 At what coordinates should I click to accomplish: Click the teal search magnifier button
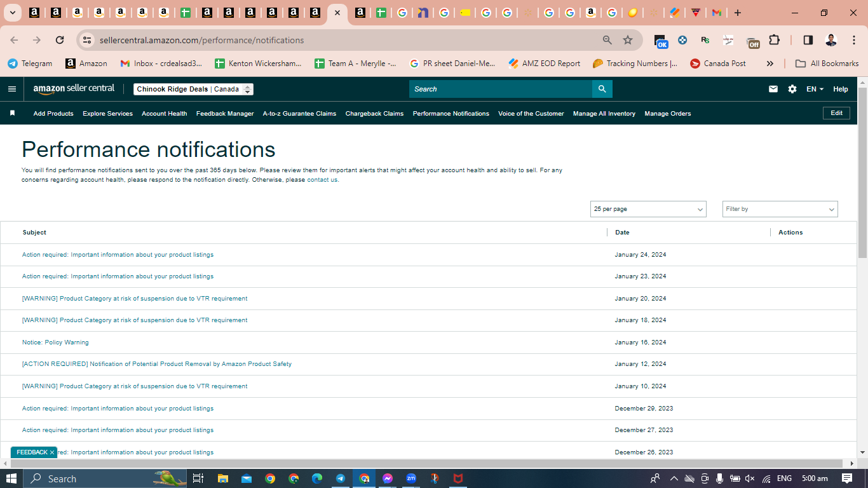click(602, 89)
